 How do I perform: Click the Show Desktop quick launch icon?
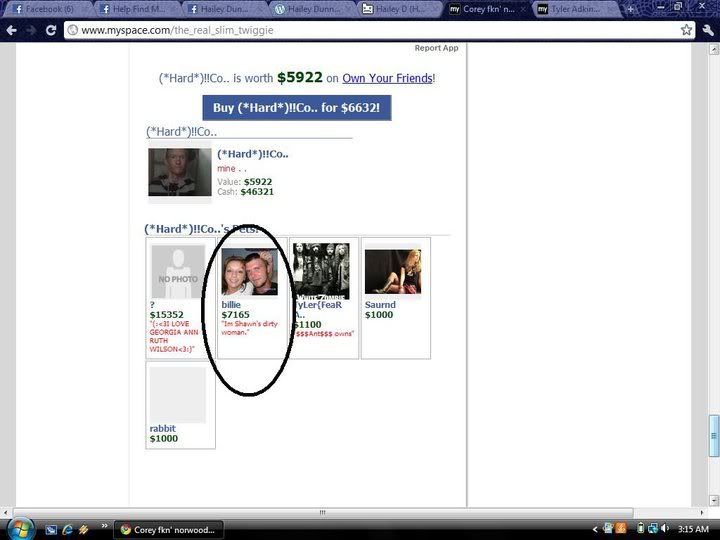tap(51, 529)
